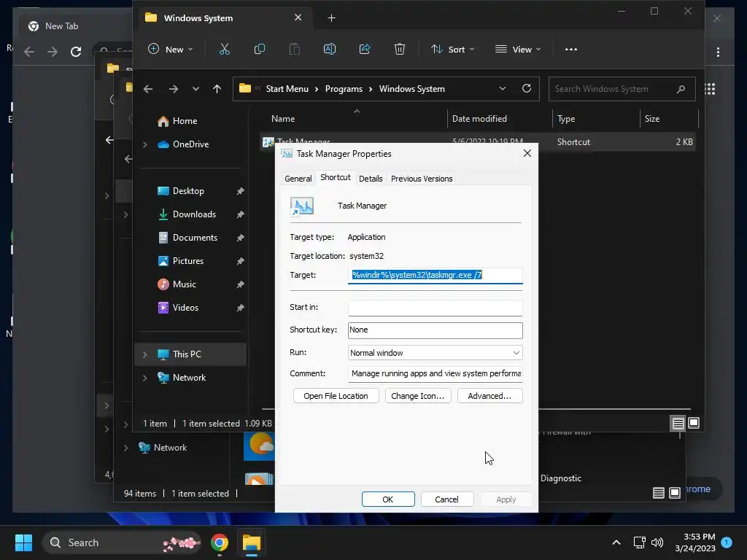Go forward in Windows System Explorer window

(174, 89)
